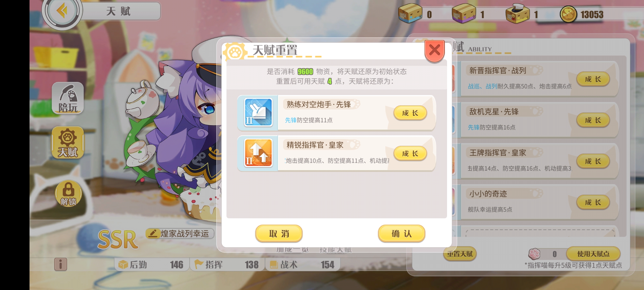Cancel the reset with 取消
Screen dimensions: 644x290
point(279,234)
